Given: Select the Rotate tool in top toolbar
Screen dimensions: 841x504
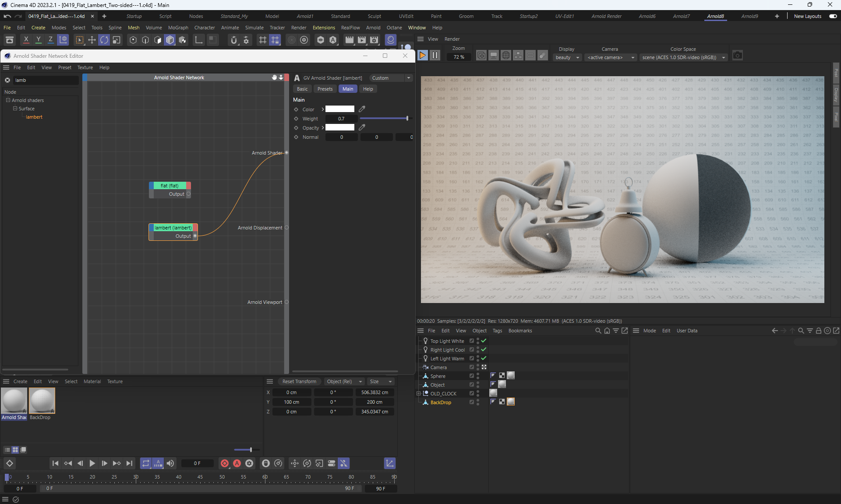Looking at the screenshot, I should [x=104, y=40].
